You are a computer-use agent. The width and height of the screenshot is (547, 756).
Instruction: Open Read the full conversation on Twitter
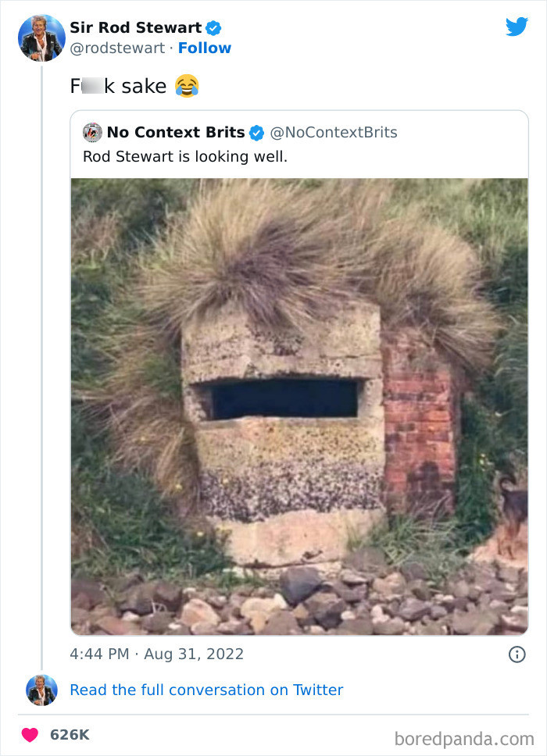(x=206, y=690)
